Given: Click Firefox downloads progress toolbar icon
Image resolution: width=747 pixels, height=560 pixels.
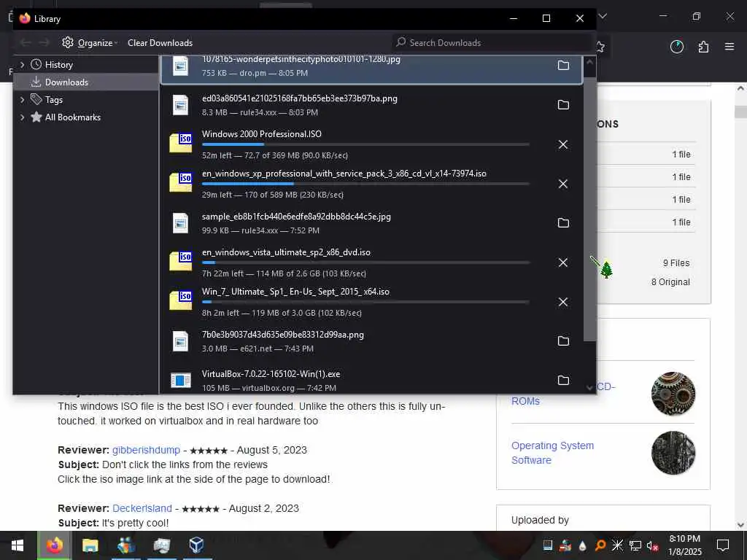Looking at the screenshot, I should tap(676, 46).
